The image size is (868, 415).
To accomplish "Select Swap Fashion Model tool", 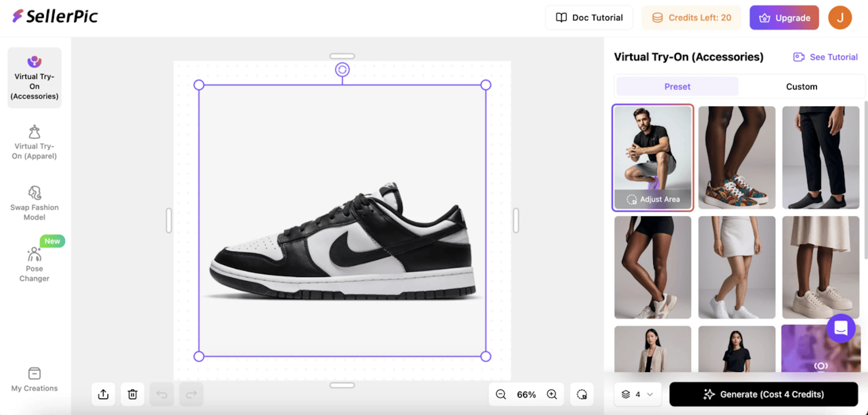I will [x=34, y=203].
